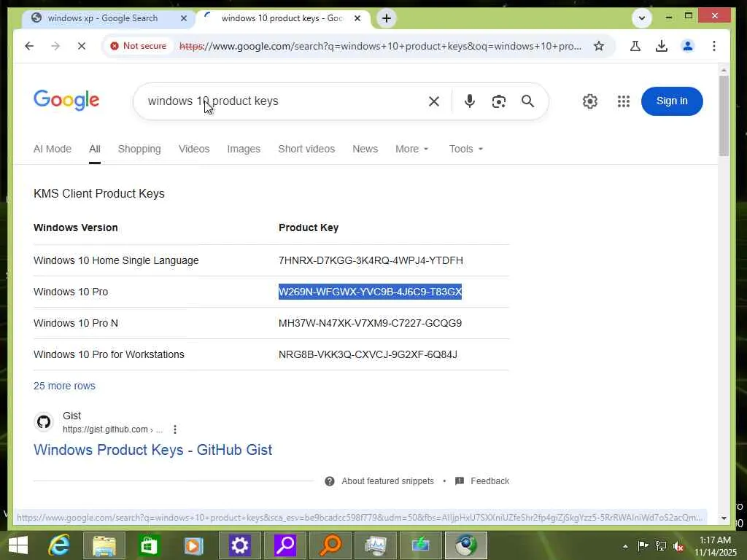Screen dimensions: 747x560
Task: Open new tab with plus button
Action: (387, 18)
